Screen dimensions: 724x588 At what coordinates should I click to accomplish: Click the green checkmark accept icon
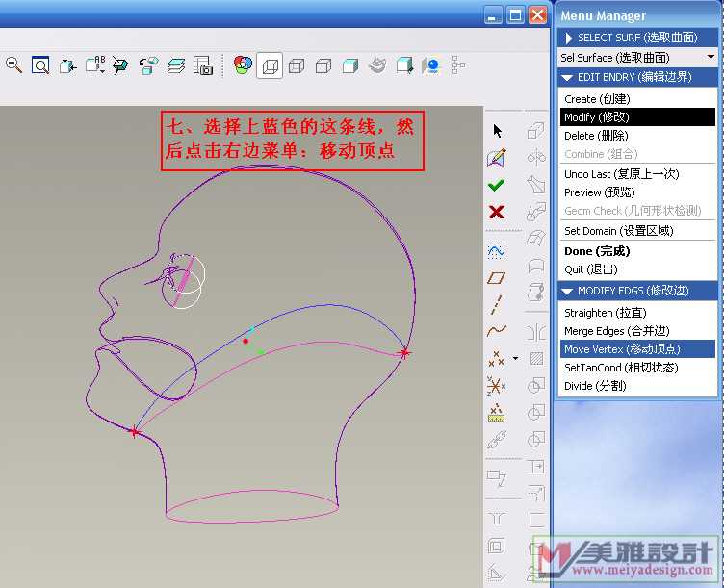point(497,185)
